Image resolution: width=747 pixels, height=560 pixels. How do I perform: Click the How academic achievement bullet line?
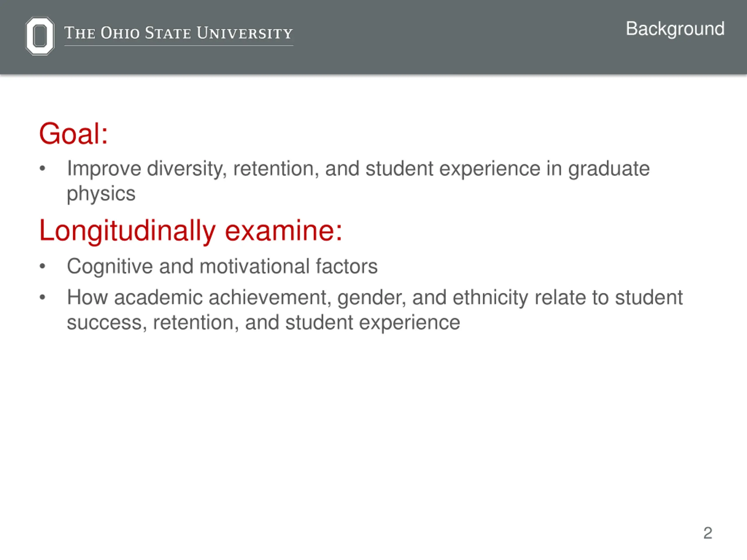click(374, 298)
